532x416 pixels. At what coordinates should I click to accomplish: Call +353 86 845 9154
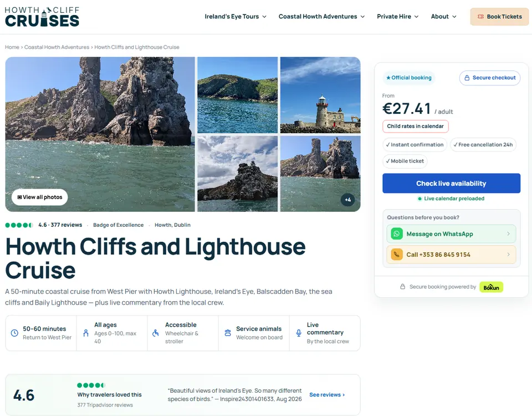tap(451, 255)
